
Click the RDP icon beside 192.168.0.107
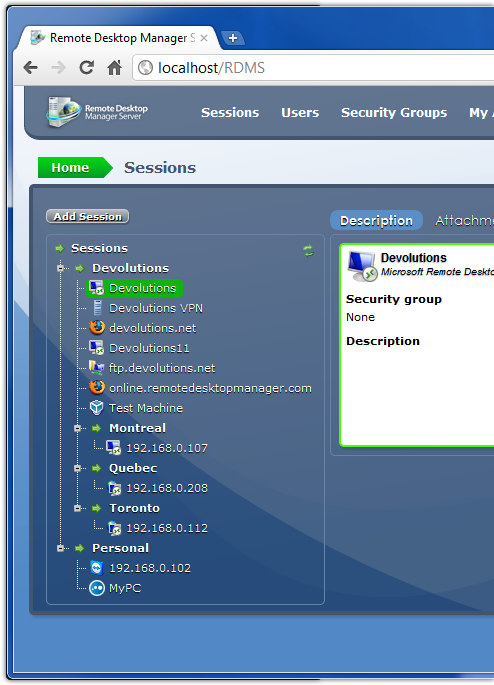tap(114, 448)
